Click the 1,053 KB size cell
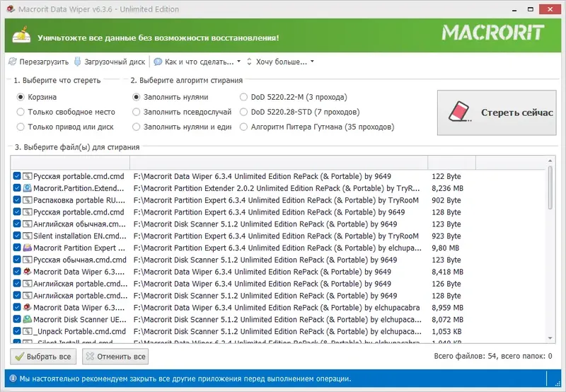566x392 pixels. coord(446,331)
